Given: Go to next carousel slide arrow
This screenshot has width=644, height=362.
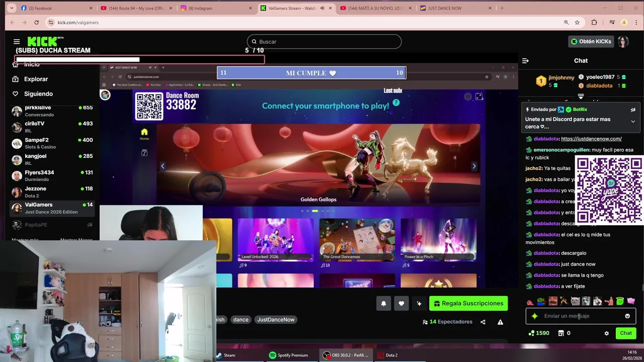Looking at the screenshot, I should tap(474, 166).
